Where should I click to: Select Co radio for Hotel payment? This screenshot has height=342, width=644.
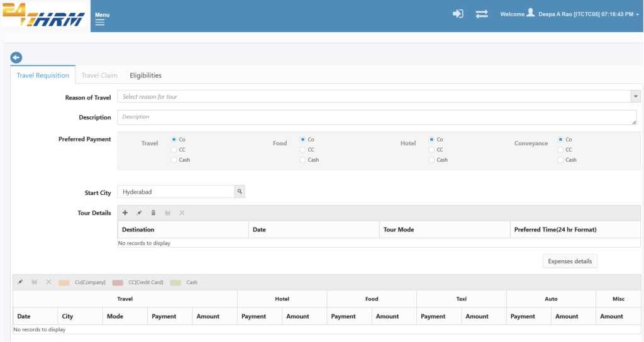[x=431, y=140]
